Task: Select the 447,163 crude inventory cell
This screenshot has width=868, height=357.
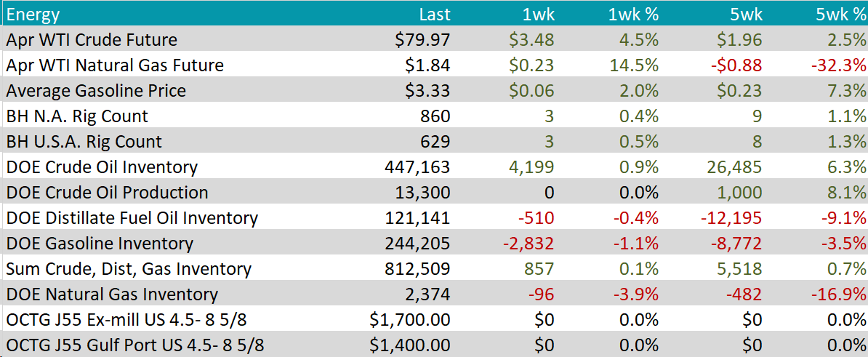Action: pos(417,167)
